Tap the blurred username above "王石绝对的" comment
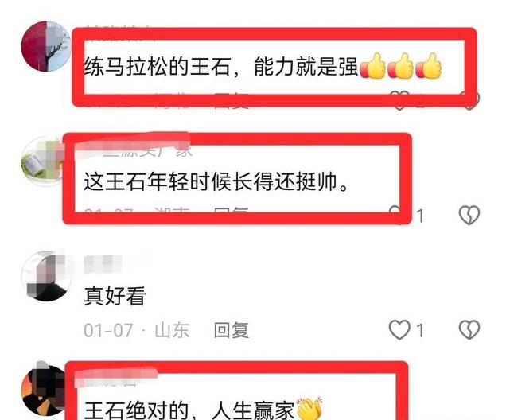This screenshot has height=420, width=506. 116,377
